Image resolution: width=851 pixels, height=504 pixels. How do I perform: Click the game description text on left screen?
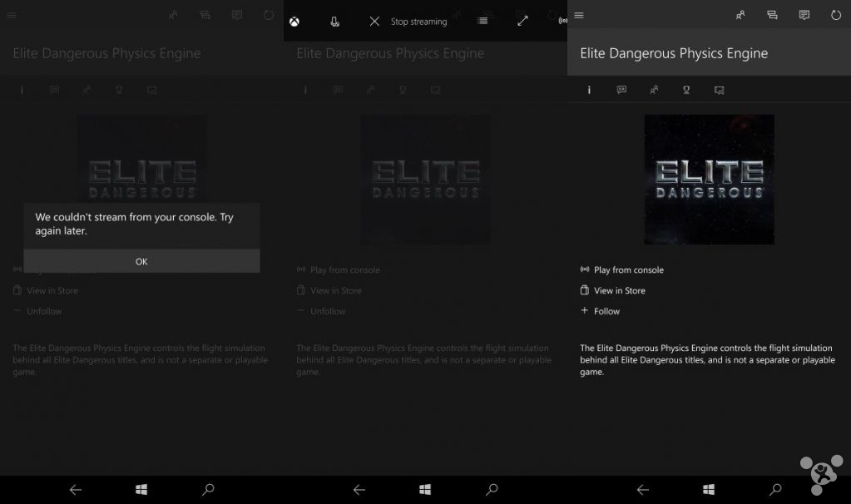pyautogui.click(x=141, y=359)
